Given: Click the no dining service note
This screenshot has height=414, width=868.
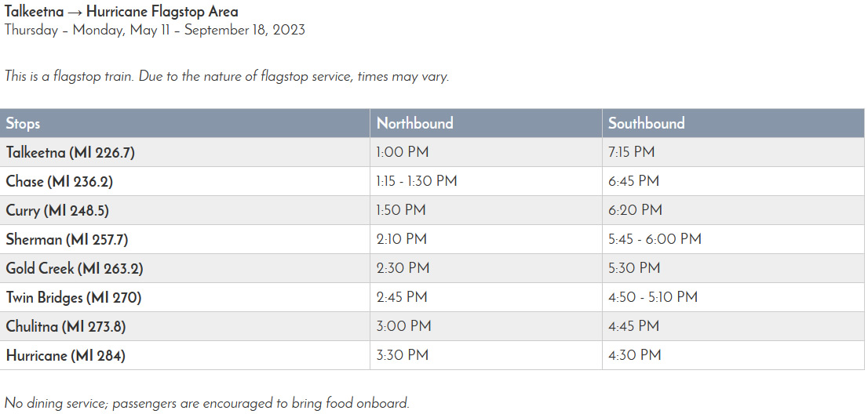Looking at the screenshot, I should [x=207, y=404].
